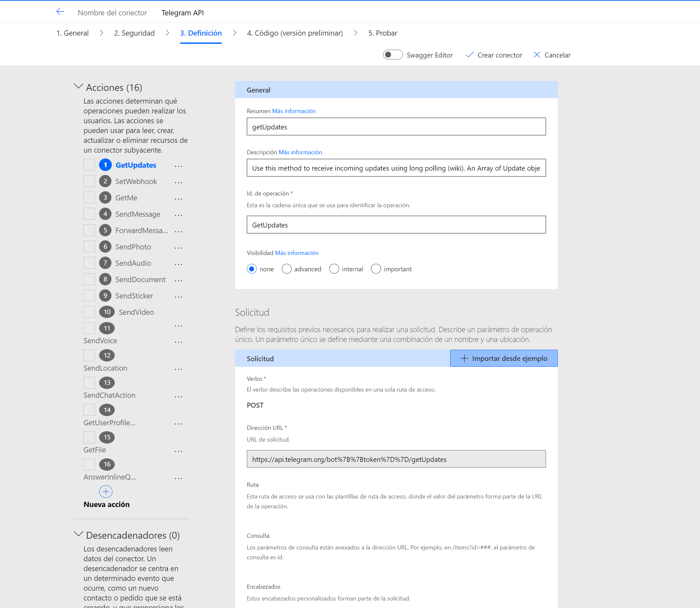700x608 pixels.
Task: Click the Resumen input field
Action: [x=396, y=127]
